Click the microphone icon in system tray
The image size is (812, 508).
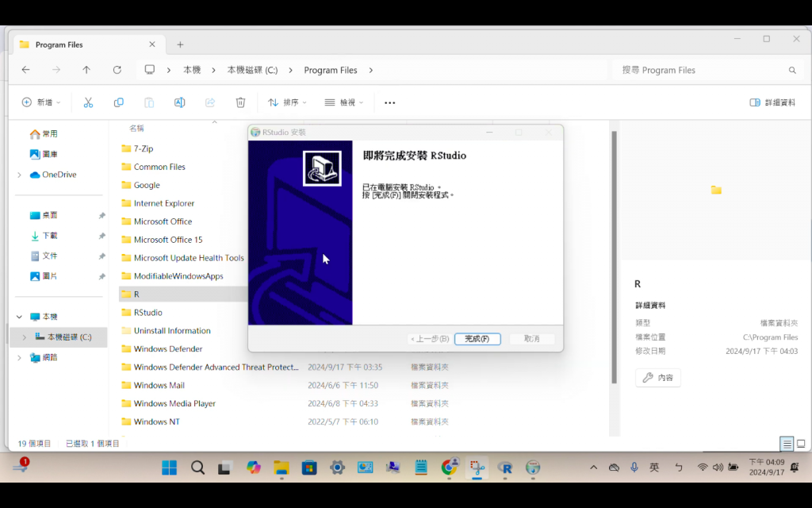(x=634, y=467)
